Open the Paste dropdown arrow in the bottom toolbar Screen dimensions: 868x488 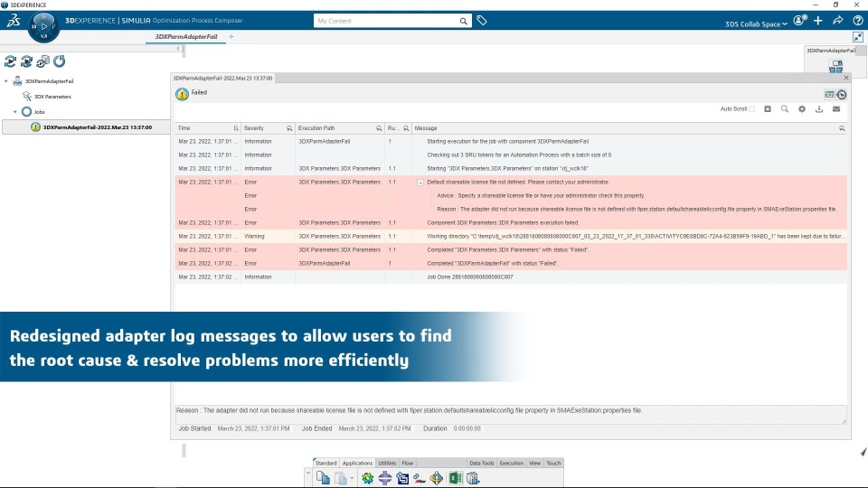pyautogui.click(x=352, y=478)
